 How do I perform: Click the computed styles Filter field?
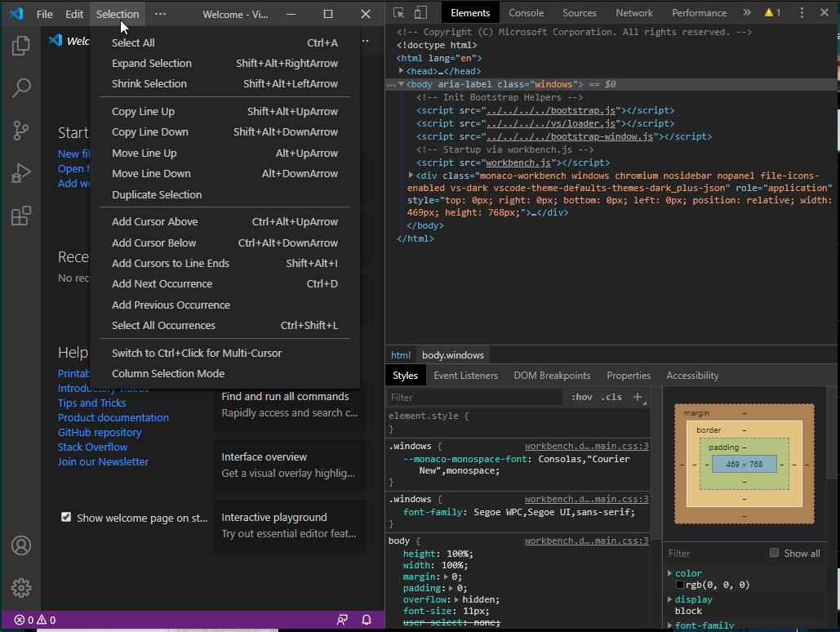point(716,553)
